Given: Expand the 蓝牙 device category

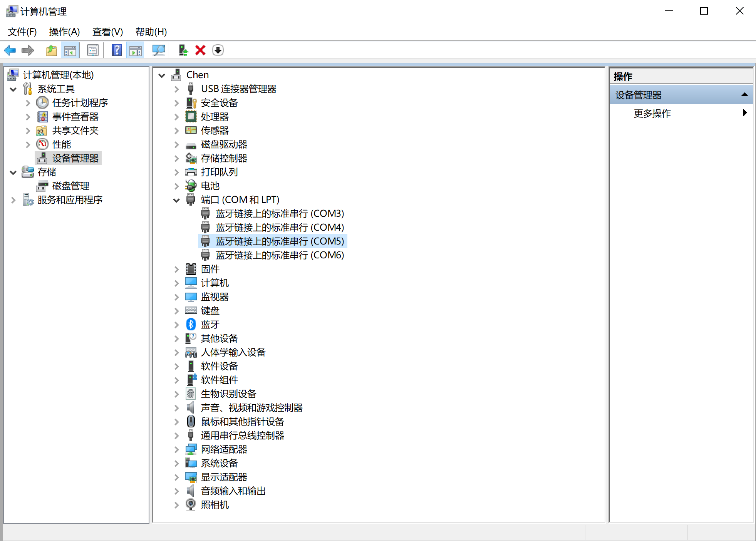Looking at the screenshot, I should pos(176,325).
